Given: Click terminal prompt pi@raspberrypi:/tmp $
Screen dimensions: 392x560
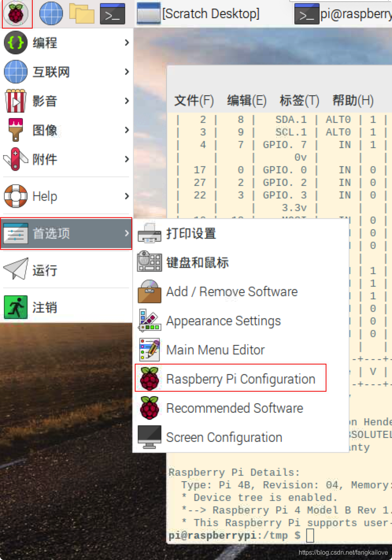Looking at the screenshot, I should click(x=235, y=535).
